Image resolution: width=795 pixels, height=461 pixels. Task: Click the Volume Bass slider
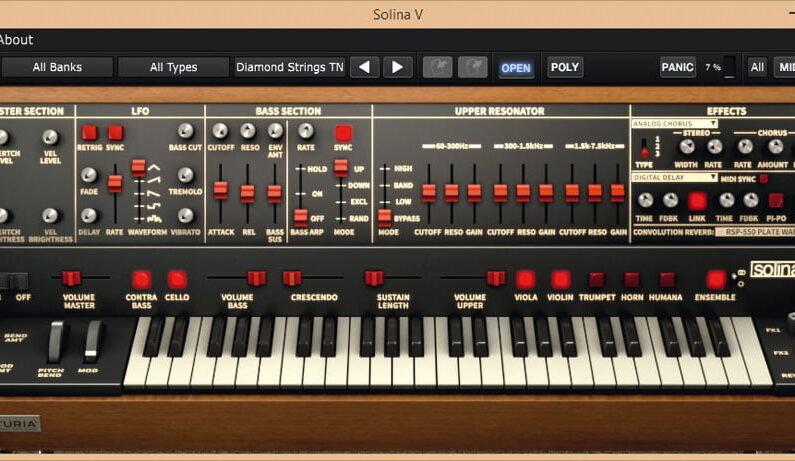point(257,278)
